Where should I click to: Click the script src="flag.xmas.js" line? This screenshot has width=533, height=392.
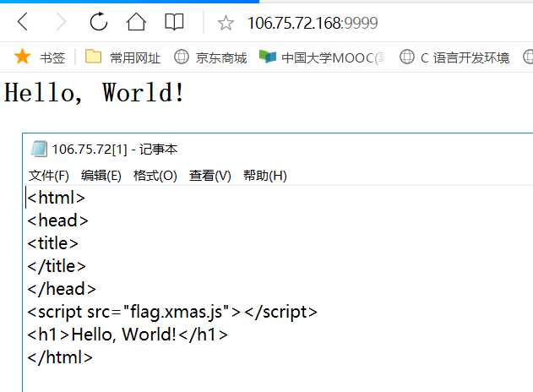click(172, 312)
